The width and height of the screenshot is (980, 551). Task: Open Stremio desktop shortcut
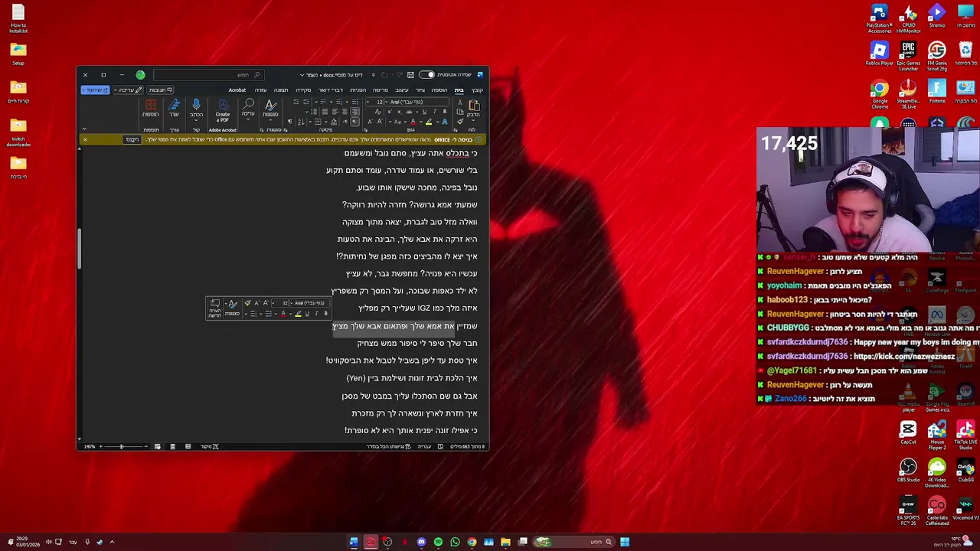pos(937,15)
